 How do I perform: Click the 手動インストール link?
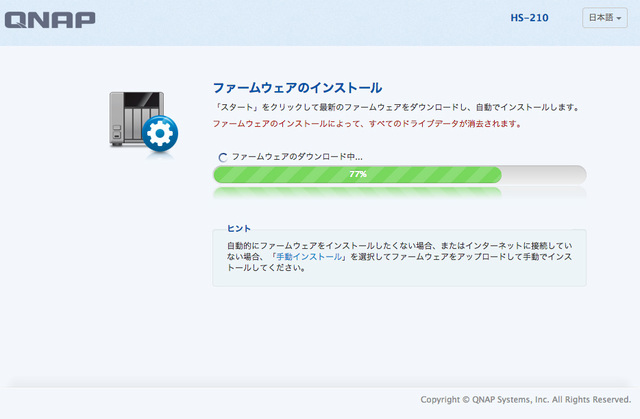(x=310, y=257)
